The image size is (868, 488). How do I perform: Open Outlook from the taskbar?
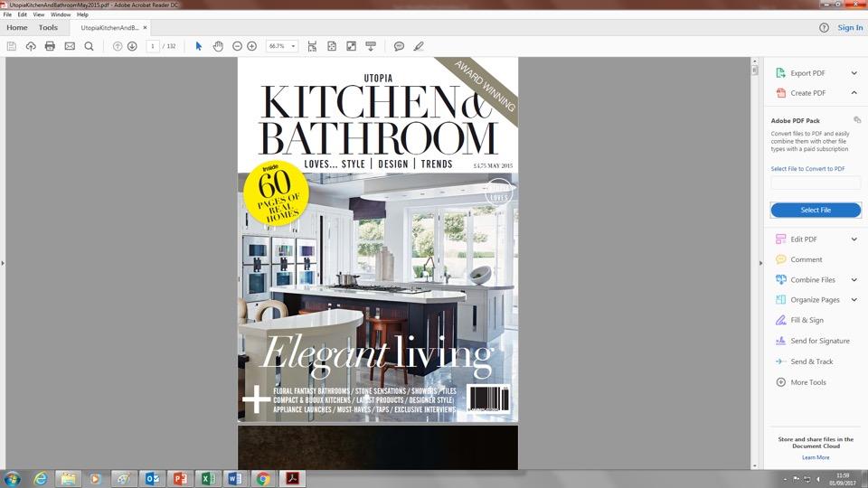coord(152,479)
